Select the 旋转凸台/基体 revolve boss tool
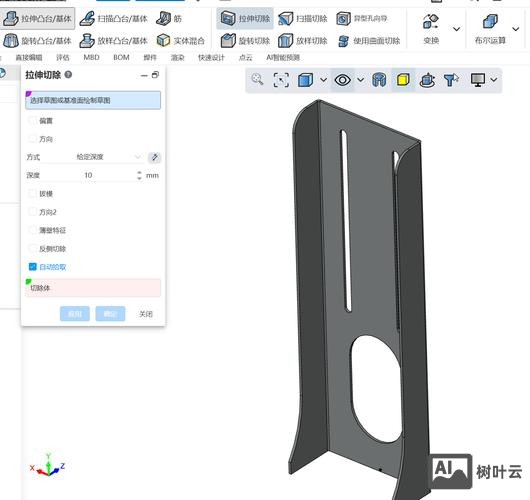 (x=37, y=41)
